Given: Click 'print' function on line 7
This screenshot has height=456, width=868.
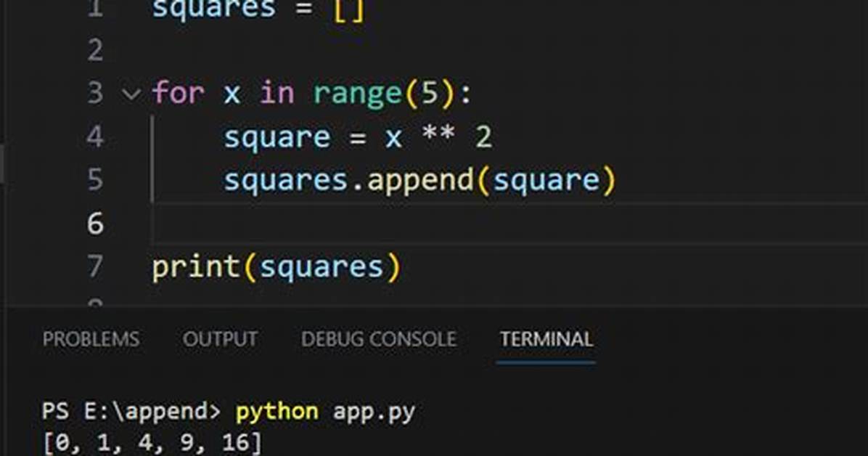Looking at the screenshot, I should 195,268.
